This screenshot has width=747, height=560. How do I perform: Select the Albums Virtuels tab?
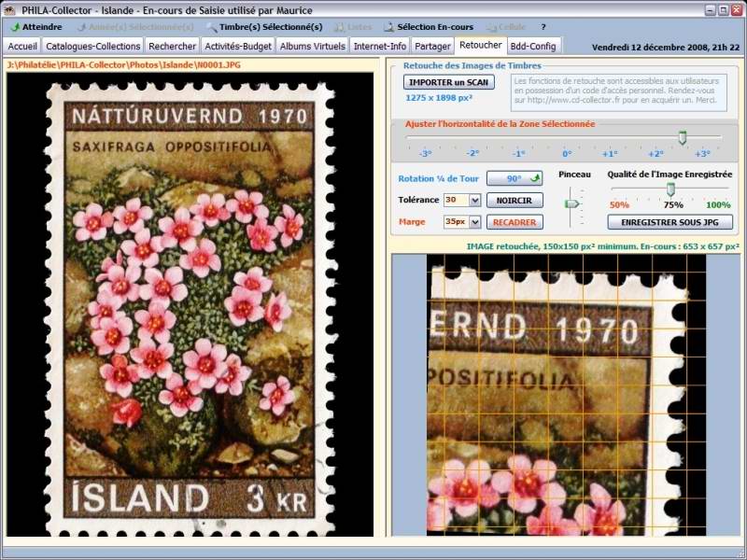click(x=312, y=46)
